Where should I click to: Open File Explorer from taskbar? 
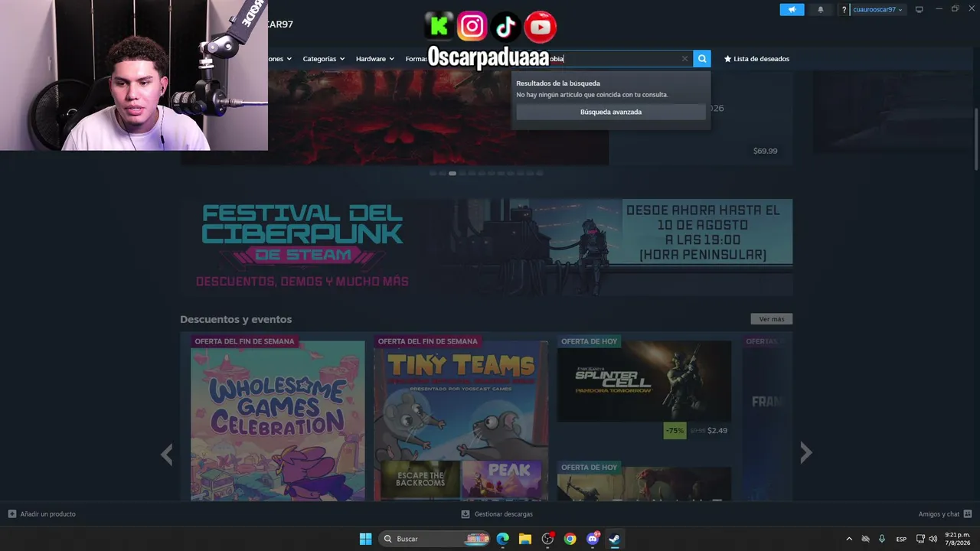point(525,539)
